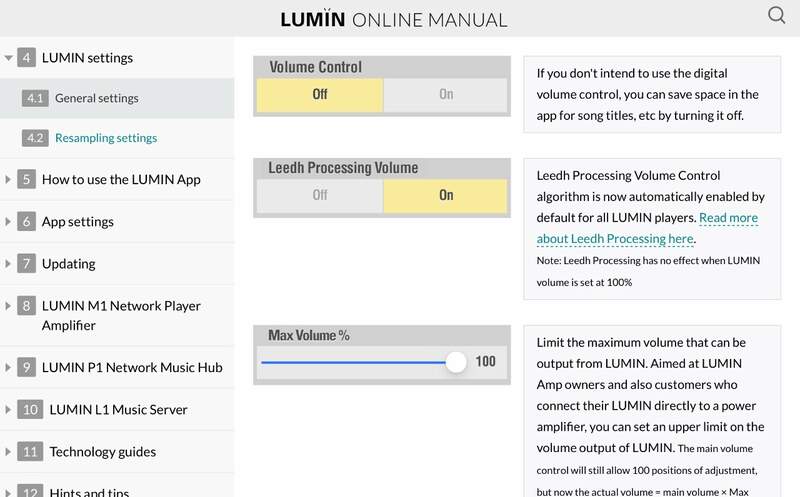Open How to use the LUMIN App
800x497 pixels.
click(x=121, y=179)
